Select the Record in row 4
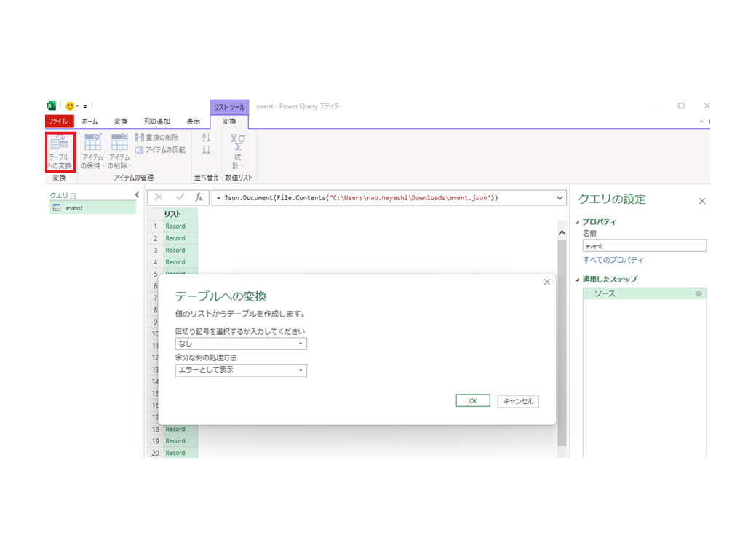 click(180, 262)
